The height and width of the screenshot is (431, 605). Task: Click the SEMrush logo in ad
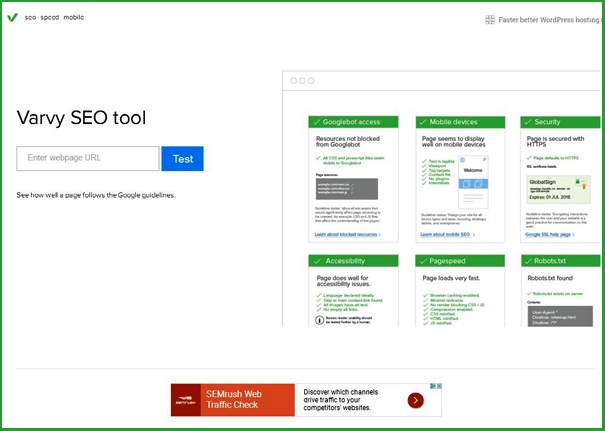(x=186, y=400)
